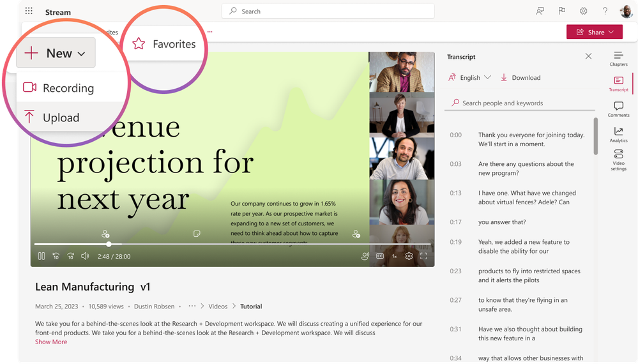This screenshot has height=364, width=638.
Task: Click the playhead handle on timeline
Action: [x=109, y=244]
